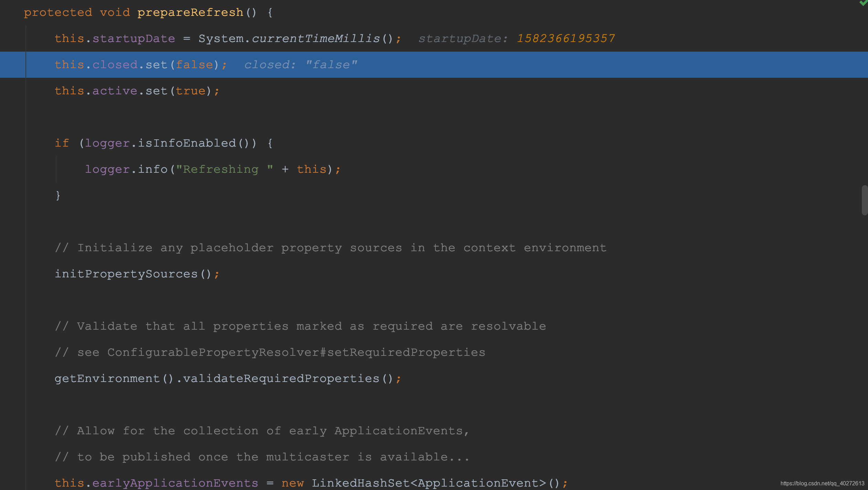Click getEnvironment() method call
Image resolution: width=868 pixels, height=490 pixels.
click(x=114, y=379)
